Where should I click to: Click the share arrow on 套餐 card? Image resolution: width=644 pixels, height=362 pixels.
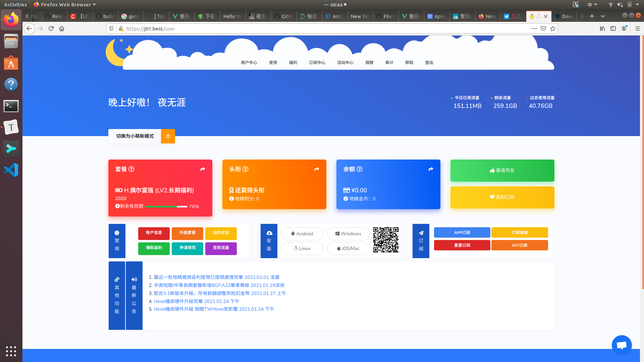pyautogui.click(x=203, y=169)
